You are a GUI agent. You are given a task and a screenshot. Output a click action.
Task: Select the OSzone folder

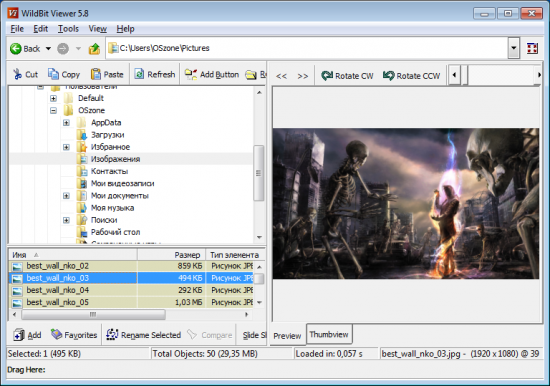pyautogui.click(x=91, y=111)
